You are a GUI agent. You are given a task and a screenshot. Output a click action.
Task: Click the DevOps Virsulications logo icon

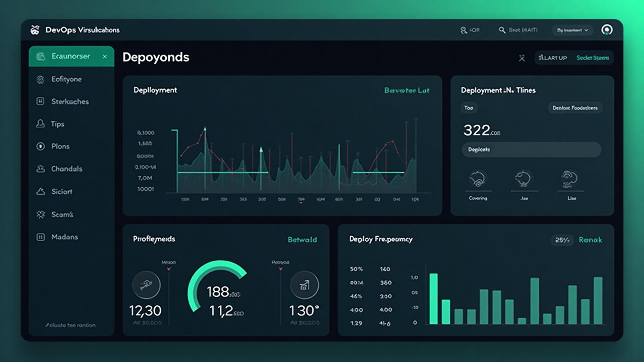click(x=35, y=30)
